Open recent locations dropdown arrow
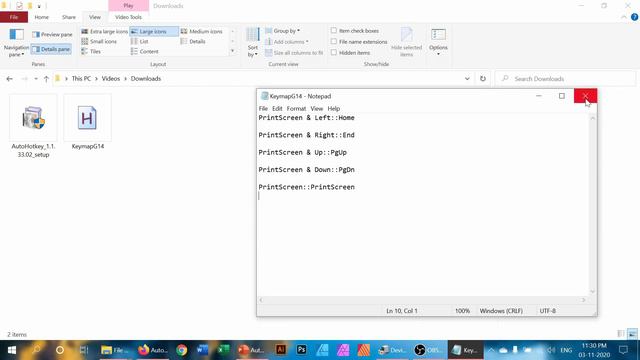Image resolution: width=640 pixels, height=360 pixels. tap(36, 79)
